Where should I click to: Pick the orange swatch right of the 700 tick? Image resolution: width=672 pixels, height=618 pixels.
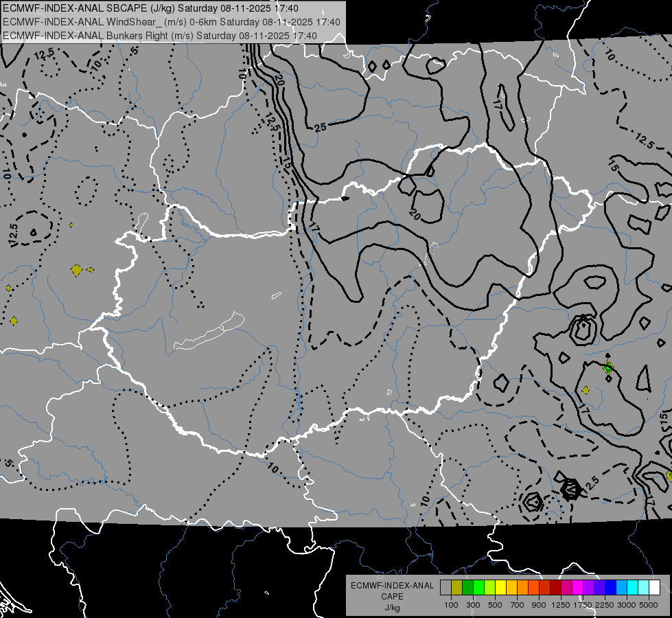click(522, 587)
